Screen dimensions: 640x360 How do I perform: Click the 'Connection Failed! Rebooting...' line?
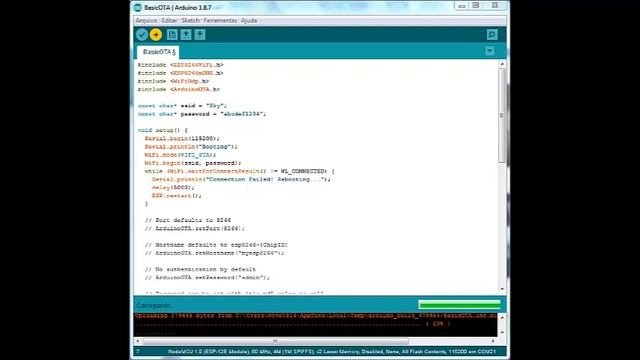[x=241, y=179]
